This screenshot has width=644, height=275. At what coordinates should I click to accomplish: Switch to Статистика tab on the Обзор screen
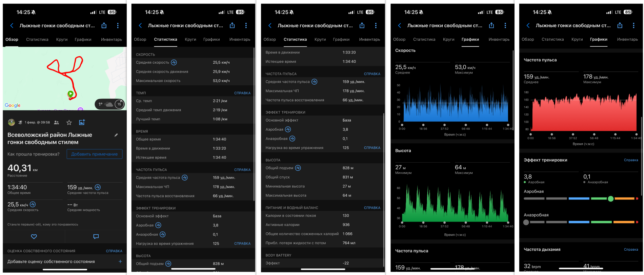[x=37, y=39]
